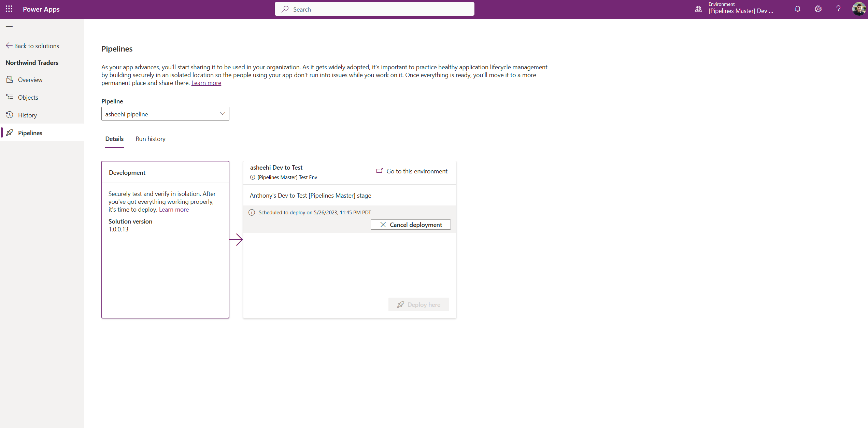The width and height of the screenshot is (868, 428).
Task: Select the Details tab
Action: [115, 139]
